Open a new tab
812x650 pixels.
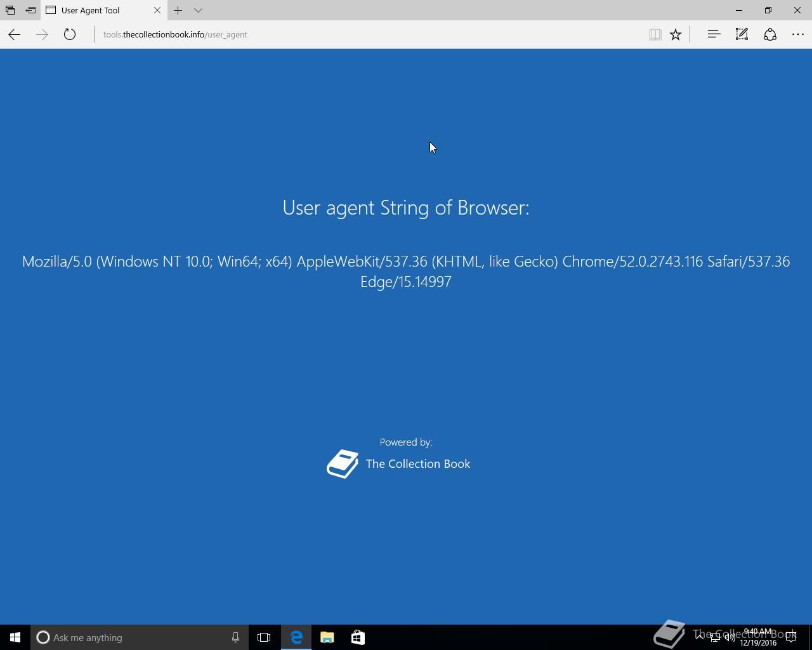(x=178, y=10)
